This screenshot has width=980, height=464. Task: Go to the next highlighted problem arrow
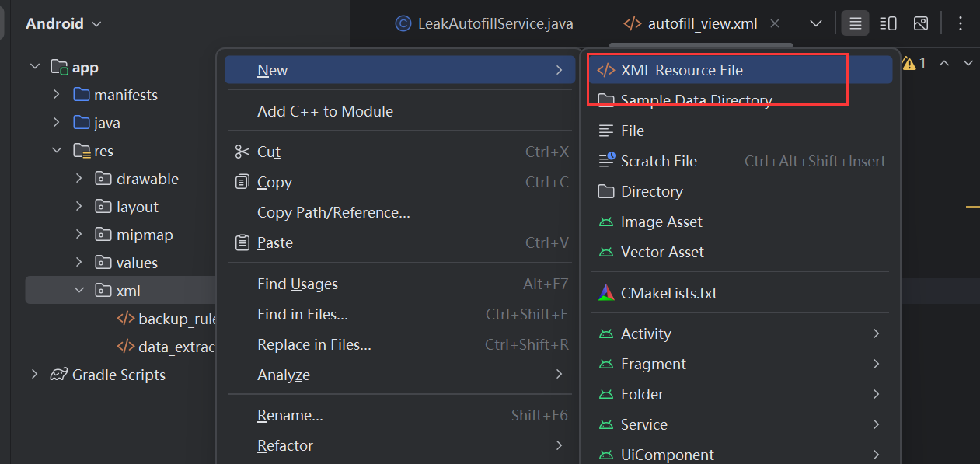(x=968, y=63)
